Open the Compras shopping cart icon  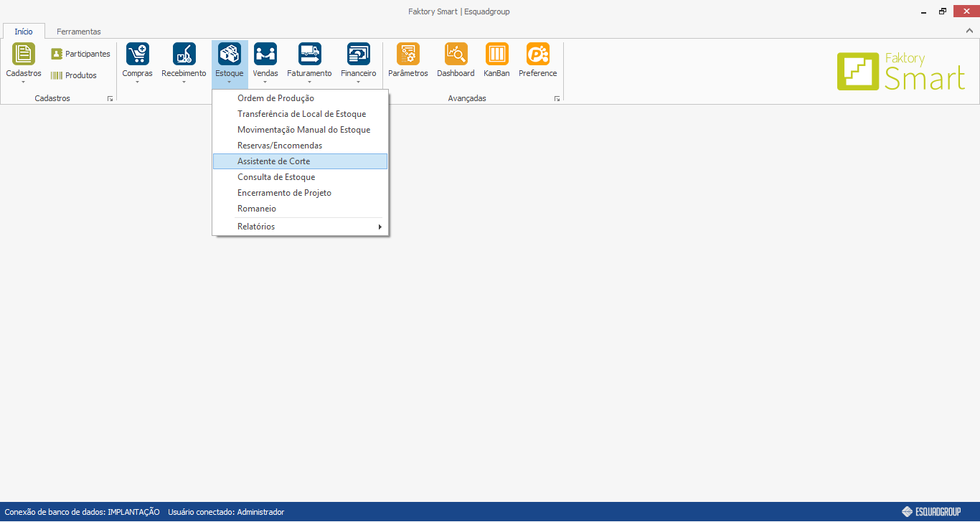(x=137, y=54)
